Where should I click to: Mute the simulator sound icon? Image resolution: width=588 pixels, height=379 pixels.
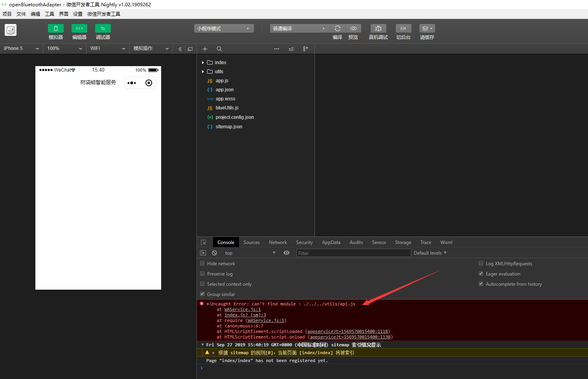click(x=180, y=49)
